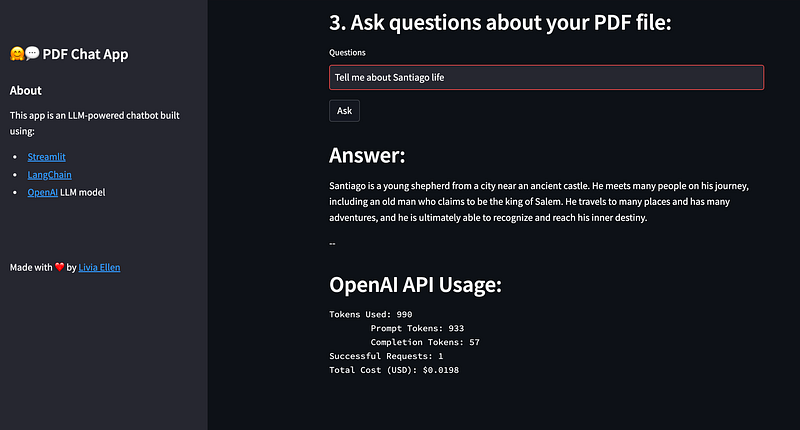The height and width of the screenshot is (430, 800).
Task: Click the 'Made with' footer text
Action: pyautogui.click(x=31, y=267)
